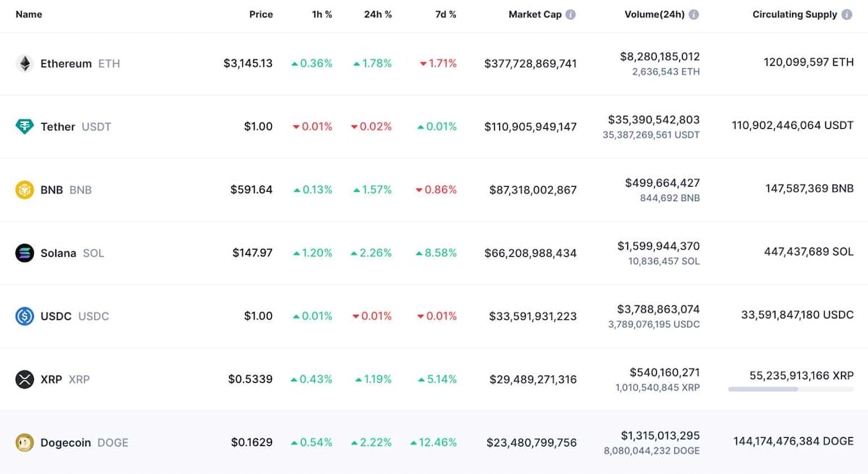This screenshot has width=868, height=474.
Task: Click the XRP coin logo icon
Action: pos(25,379)
